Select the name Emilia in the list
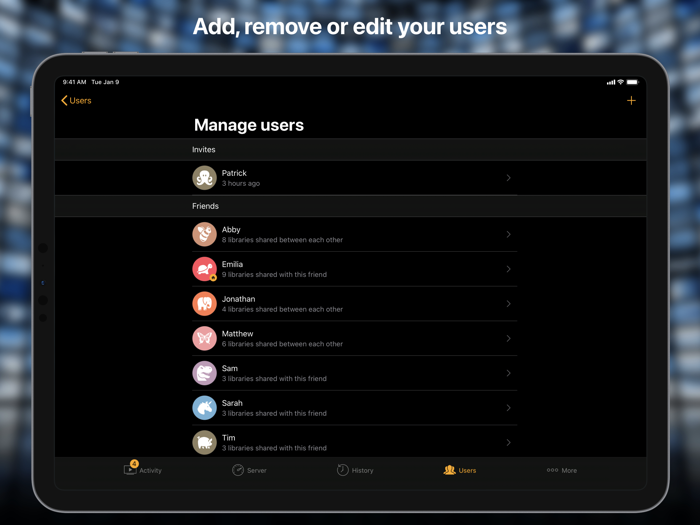This screenshot has height=525, width=700. tap(232, 264)
